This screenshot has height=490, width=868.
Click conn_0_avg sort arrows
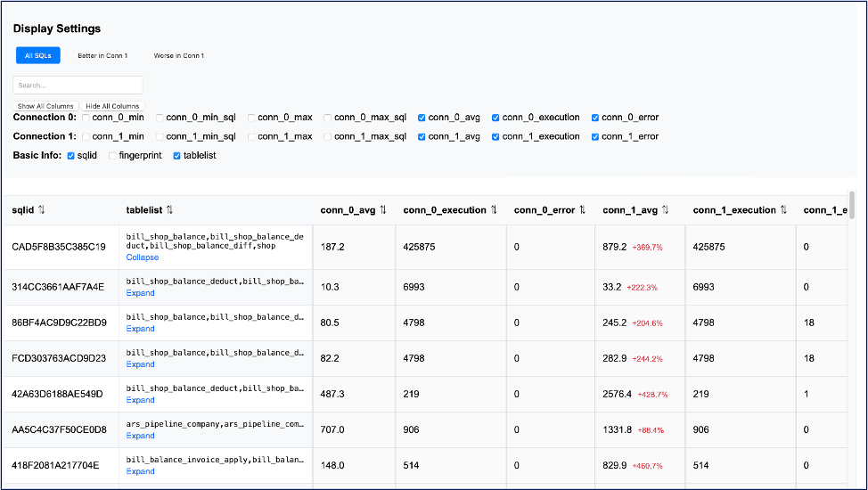383,210
